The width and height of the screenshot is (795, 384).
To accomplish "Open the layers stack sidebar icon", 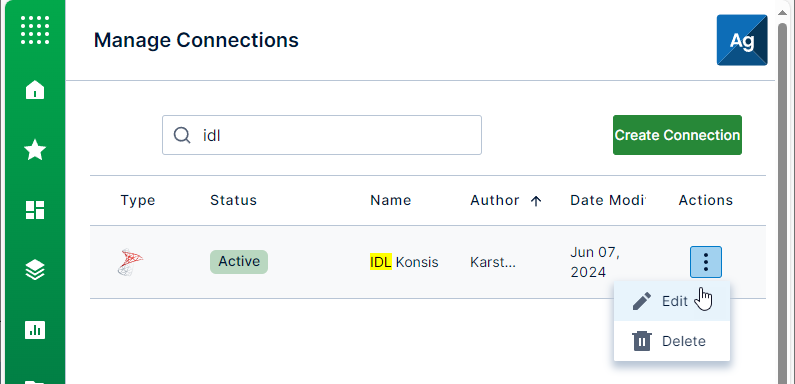I will click(35, 270).
